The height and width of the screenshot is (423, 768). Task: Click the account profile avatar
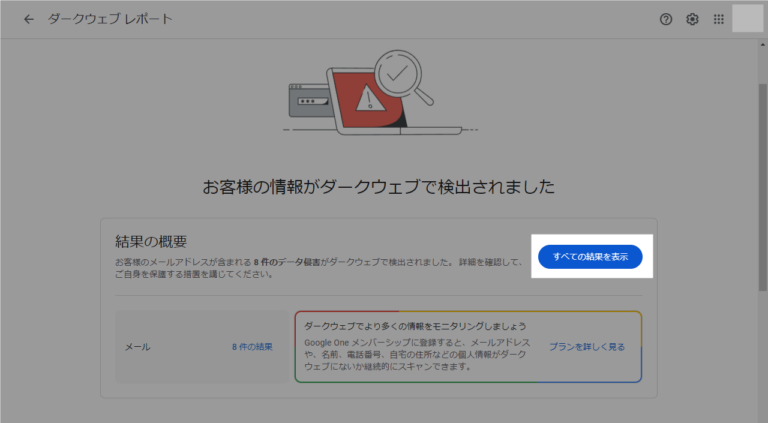pyautogui.click(x=747, y=19)
